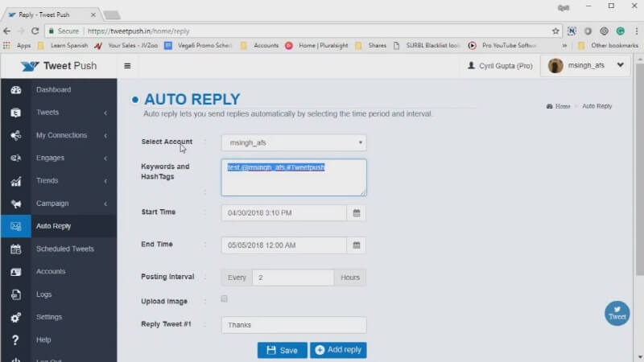Open Pro YouTube Software bookmark
Screen dimensions: 644x362
tap(502, 46)
